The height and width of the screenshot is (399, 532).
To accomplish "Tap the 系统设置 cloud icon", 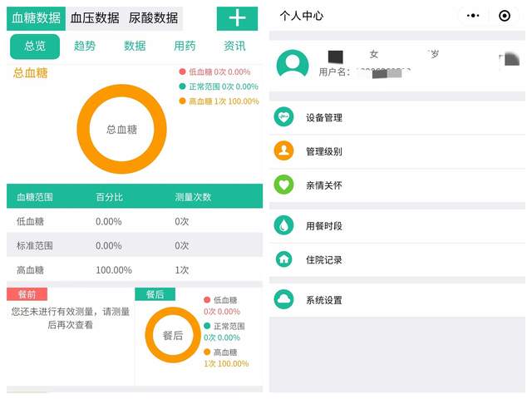I will pos(283,299).
